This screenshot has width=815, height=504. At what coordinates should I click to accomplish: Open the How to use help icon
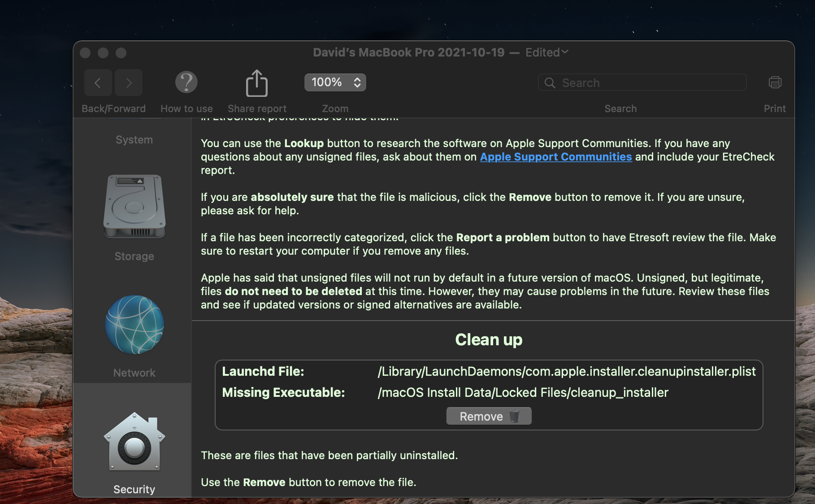[x=186, y=82]
